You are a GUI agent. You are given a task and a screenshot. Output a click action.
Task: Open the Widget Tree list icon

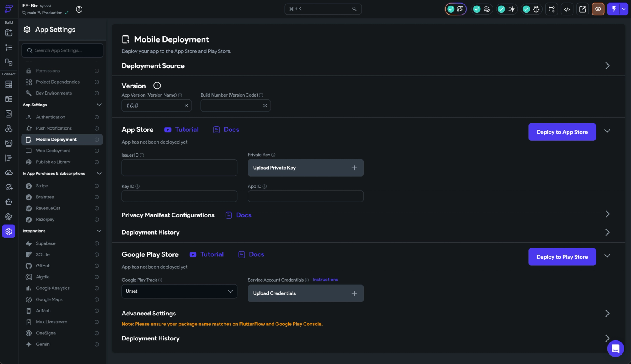pyautogui.click(x=9, y=47)
